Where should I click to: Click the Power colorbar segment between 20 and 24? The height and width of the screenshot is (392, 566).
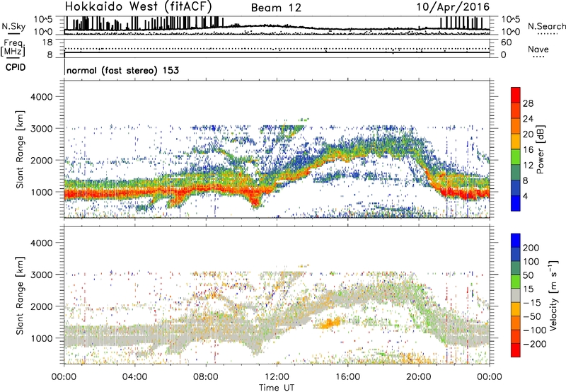516,126
